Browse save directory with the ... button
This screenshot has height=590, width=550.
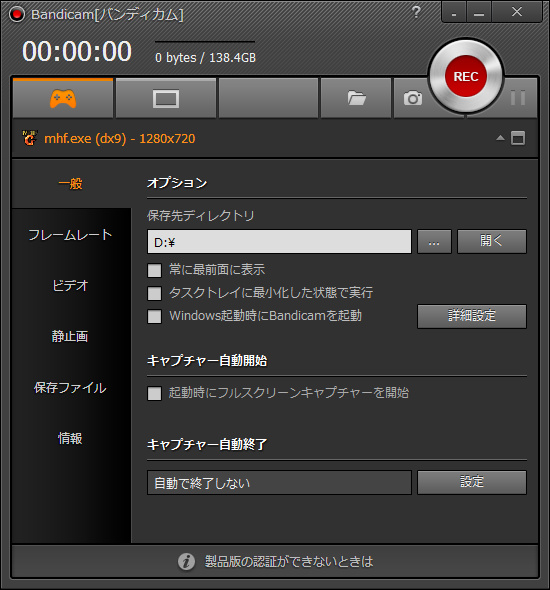tap(434, 242)
